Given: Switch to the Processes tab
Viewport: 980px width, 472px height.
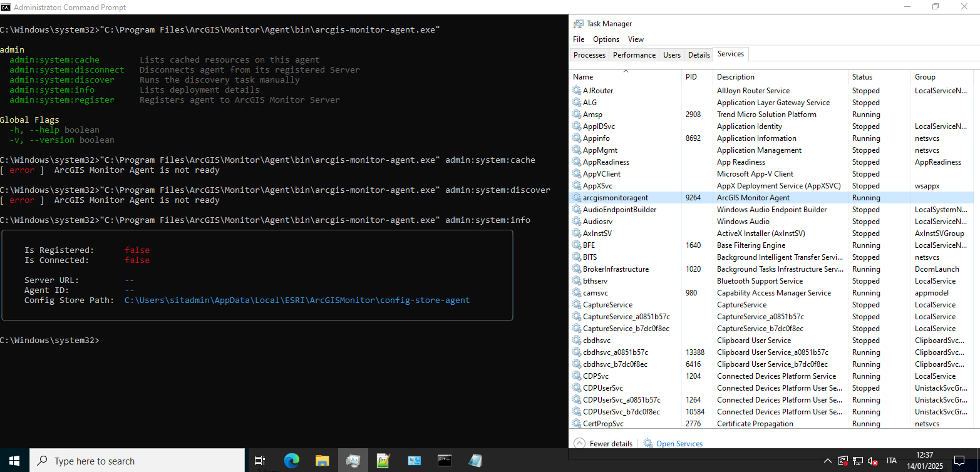Looking at the screenshot, I should coord(590,55).
